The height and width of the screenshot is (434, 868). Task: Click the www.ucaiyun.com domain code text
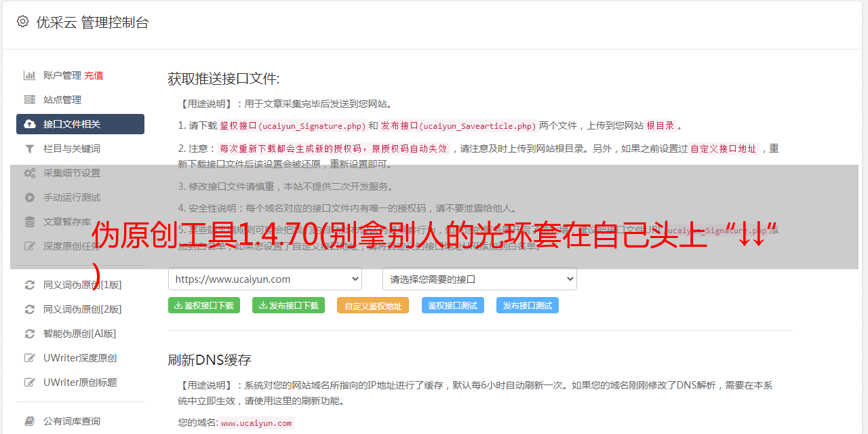pos(256,422)
